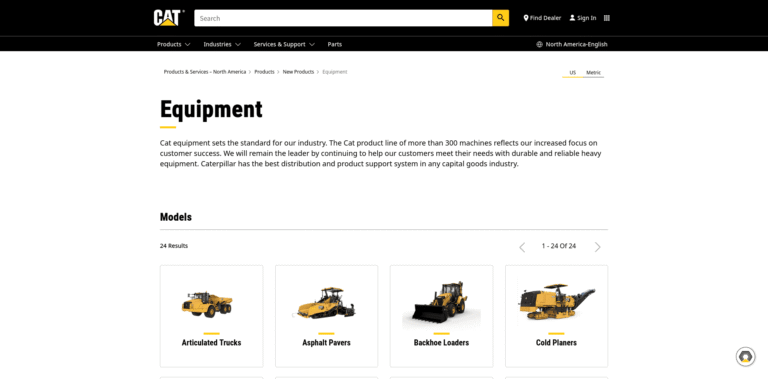Open the Articulated Trucks image
The height and width of the screenshot is (379, 768).
coord(207,304)
